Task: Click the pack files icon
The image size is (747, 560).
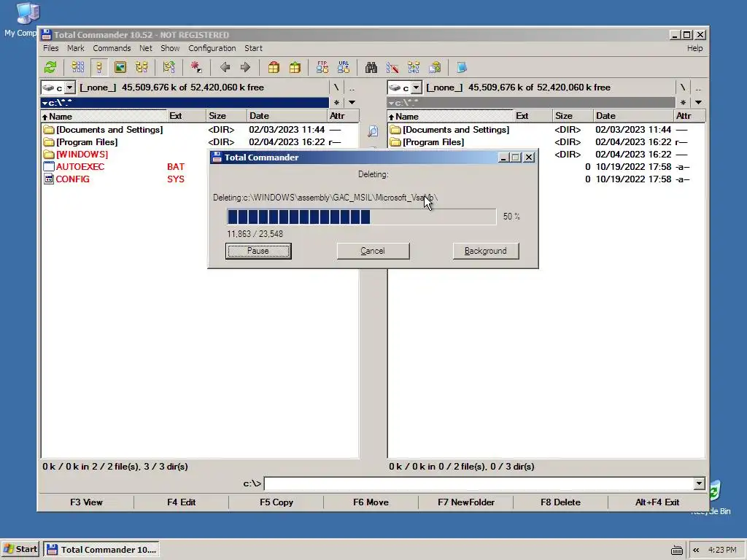Action: [274, 67]
